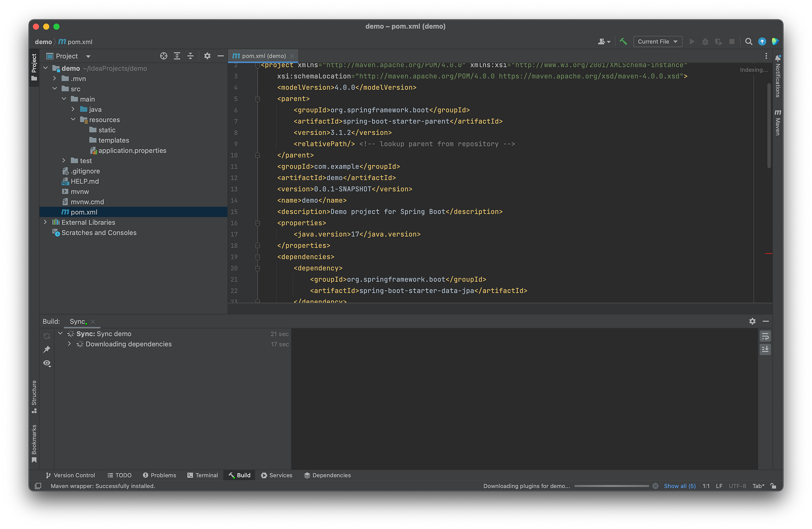Image resolution: width=812 pixels, height=529 pixels.
Task: Click the green build hammer icon
Action: click(623, 41)
